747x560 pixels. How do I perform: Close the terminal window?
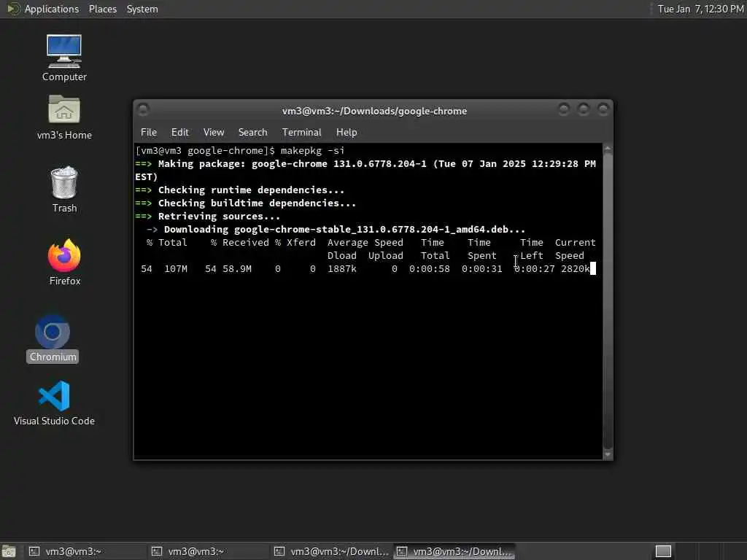click(603, 110)
